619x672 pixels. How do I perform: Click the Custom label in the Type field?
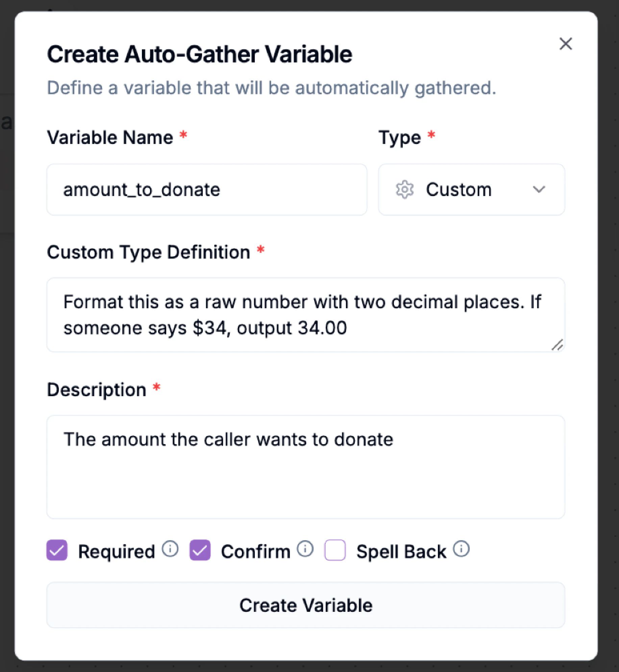point(459,190)
